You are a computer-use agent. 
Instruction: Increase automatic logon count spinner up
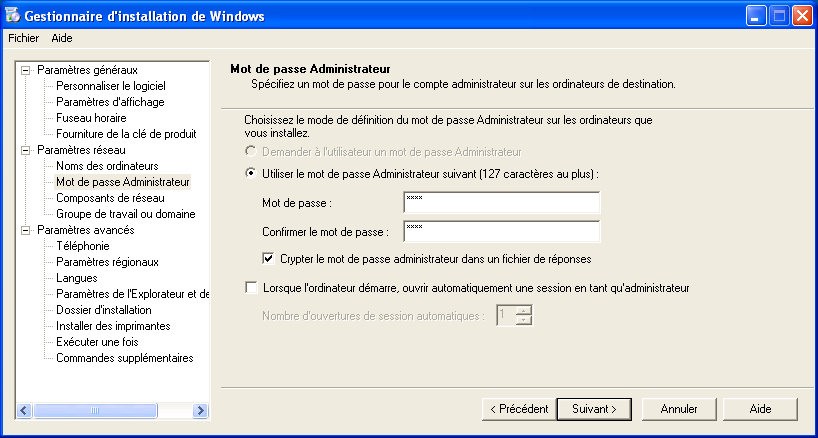click(524, 310)
